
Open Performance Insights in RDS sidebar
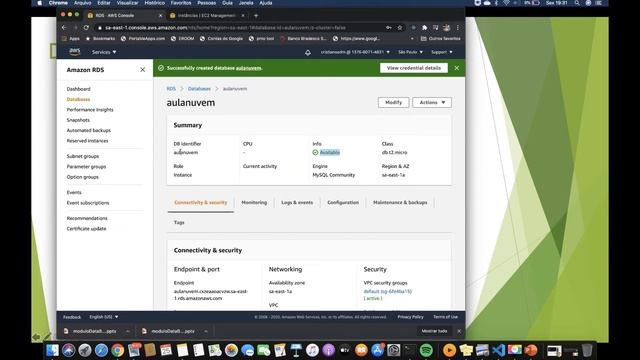pyautogui.click(x=90, y=110)
